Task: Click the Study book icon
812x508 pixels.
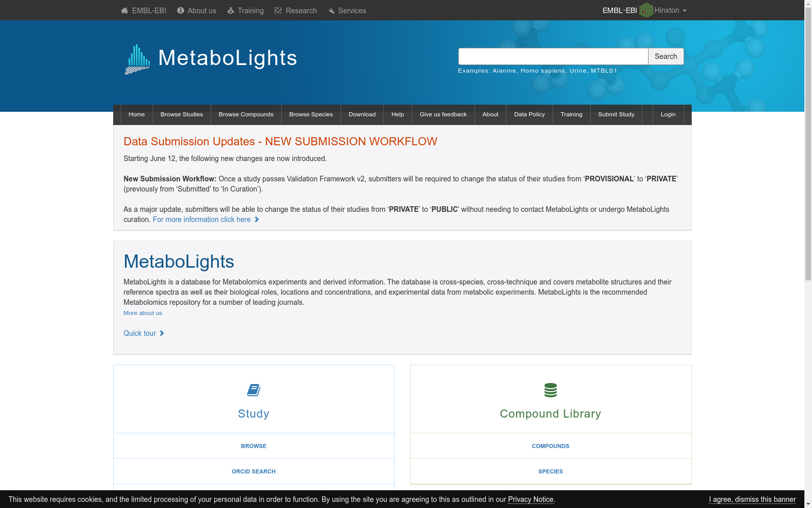Action: (x=254, y=390)
